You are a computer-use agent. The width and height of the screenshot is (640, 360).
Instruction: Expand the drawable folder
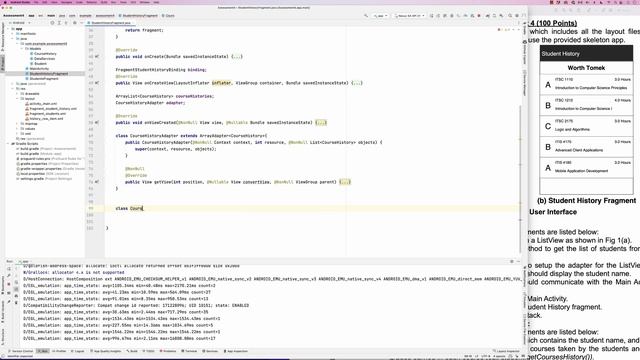click(x=18, y=94)
